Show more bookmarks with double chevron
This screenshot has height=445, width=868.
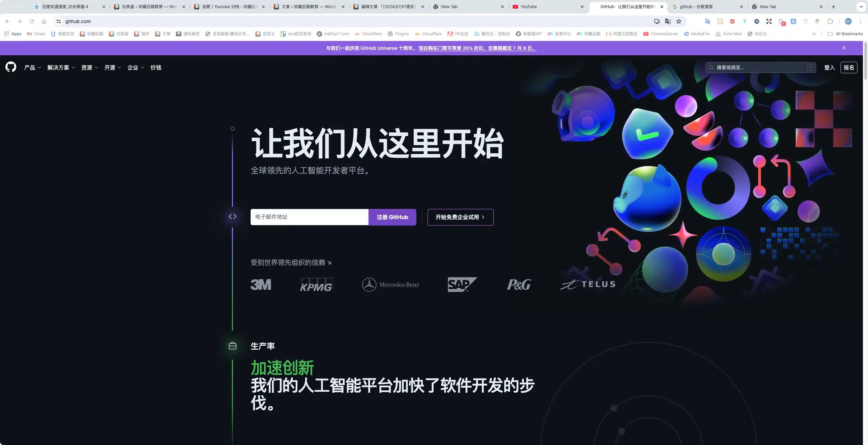pyautogui.click(x=814, y=34)
